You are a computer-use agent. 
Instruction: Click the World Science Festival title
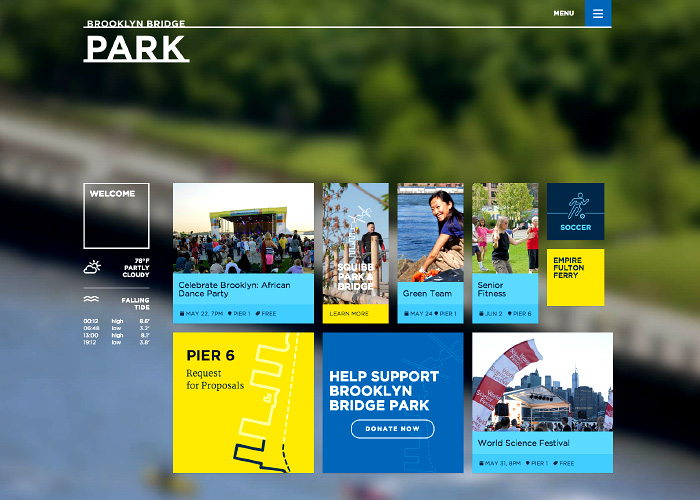(523, 443)
